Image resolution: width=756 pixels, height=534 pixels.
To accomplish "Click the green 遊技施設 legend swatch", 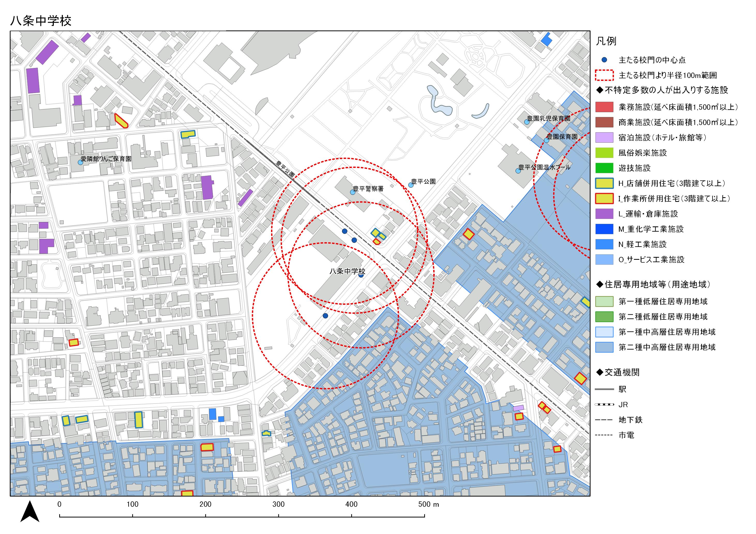I will click(604, 168).
